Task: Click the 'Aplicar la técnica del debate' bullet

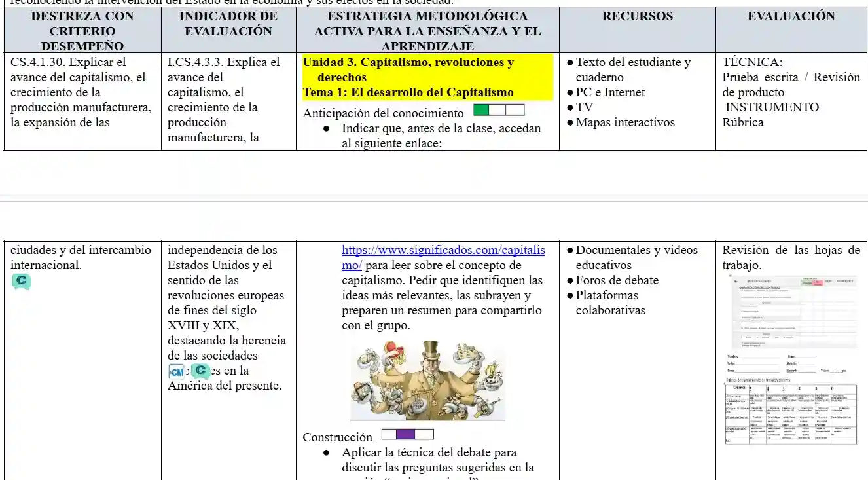Action: pos(429,452)
